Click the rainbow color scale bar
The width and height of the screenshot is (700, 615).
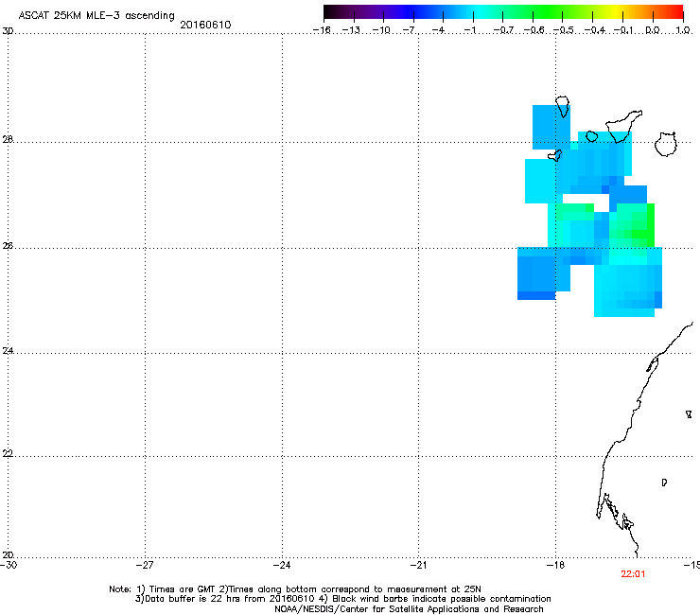[503, 12]
